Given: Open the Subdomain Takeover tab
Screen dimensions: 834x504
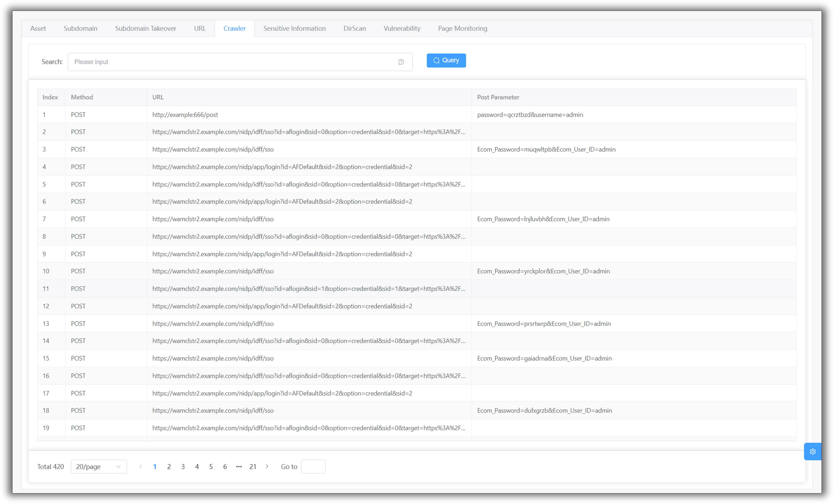Looking at the screenshot, I should (145, 28).
